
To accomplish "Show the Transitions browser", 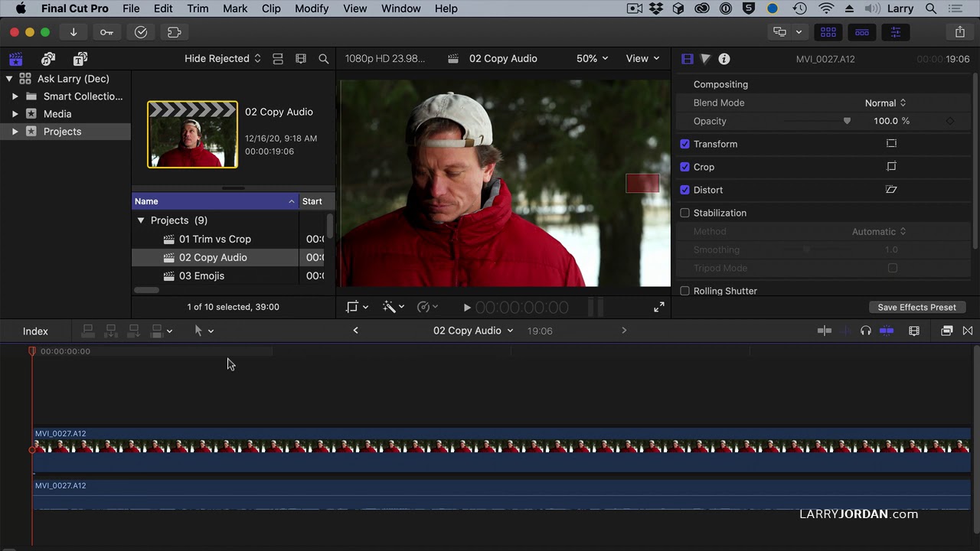I will click(x=968, y=331).
